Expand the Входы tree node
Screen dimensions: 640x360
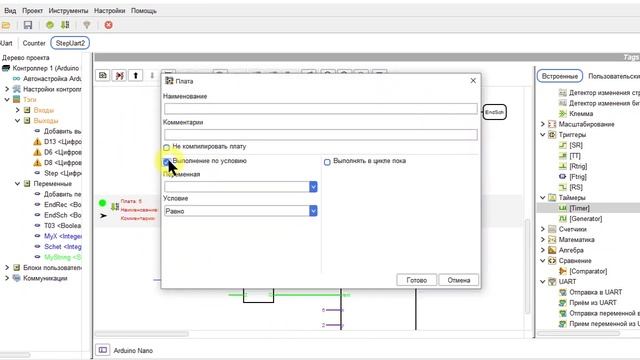[18, 110]
